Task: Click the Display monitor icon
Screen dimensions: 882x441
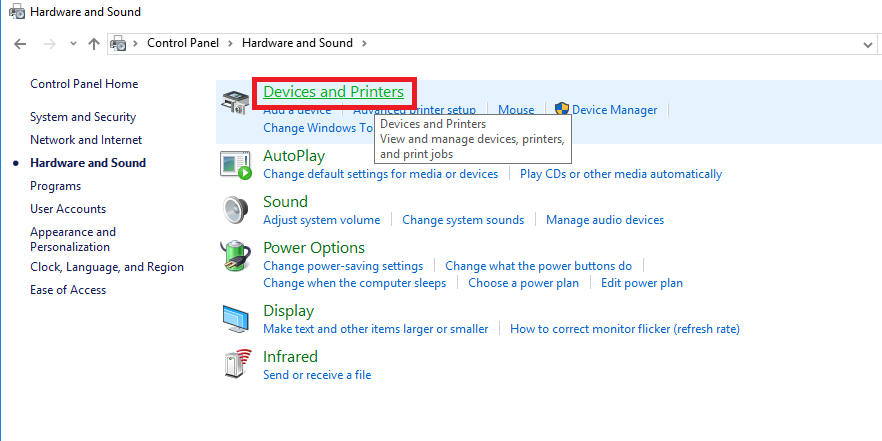Action: click(x=235, y=320)
